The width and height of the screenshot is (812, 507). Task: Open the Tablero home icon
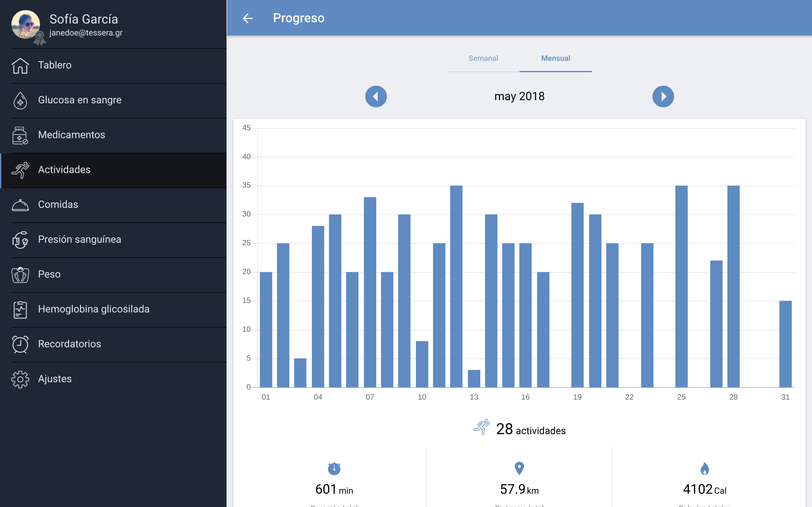point(20,65)
